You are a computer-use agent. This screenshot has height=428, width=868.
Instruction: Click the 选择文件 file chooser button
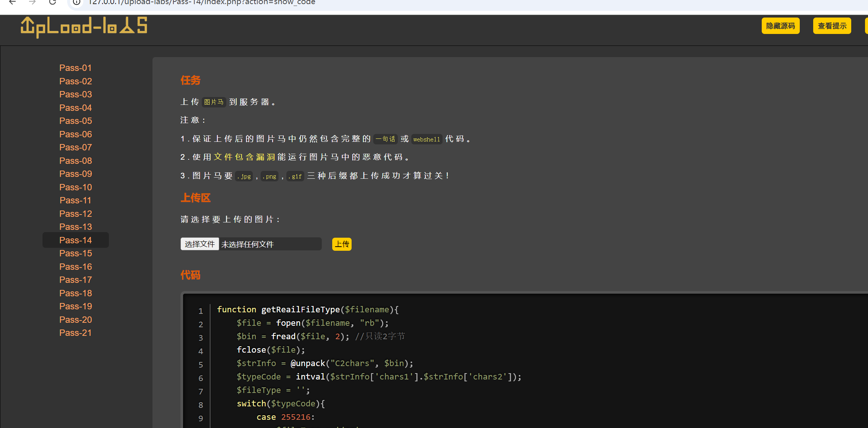pyautogui.click(x=199, y=244)
